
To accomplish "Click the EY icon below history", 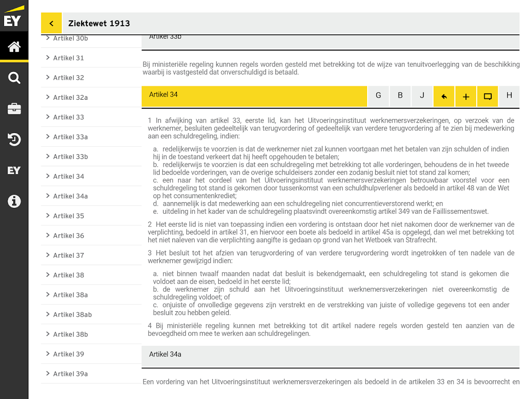I will click(x=14, y=170).
